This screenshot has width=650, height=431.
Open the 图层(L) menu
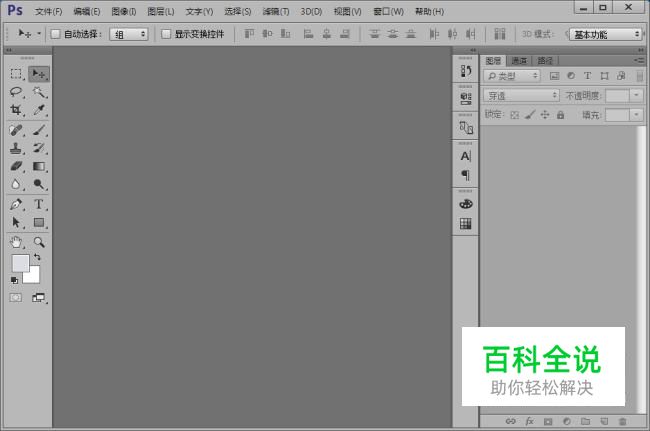tap(161, 12)
